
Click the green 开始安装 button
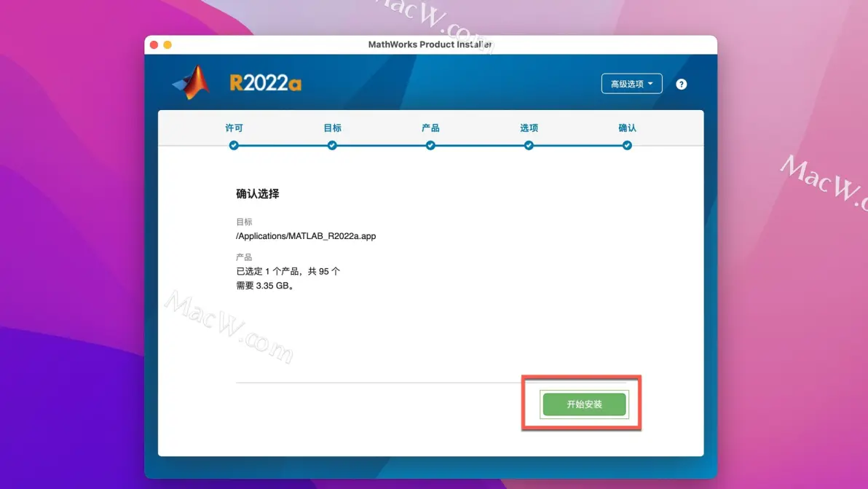584,404
